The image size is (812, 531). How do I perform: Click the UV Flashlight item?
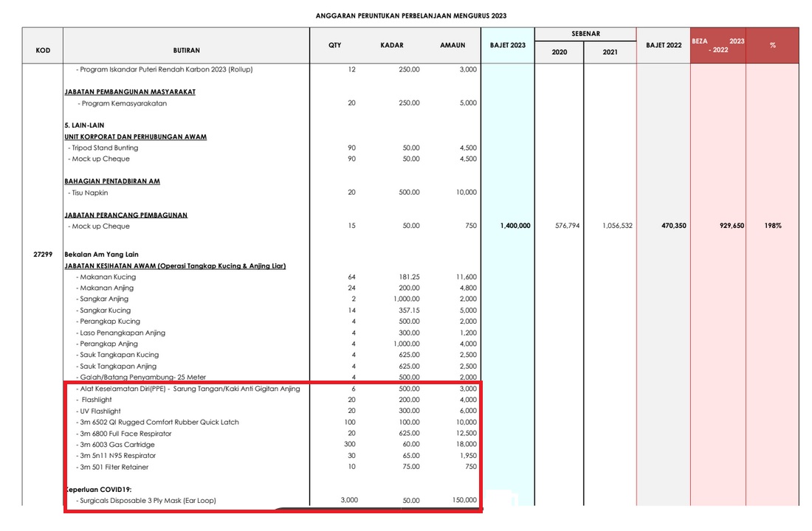[100, 412]
